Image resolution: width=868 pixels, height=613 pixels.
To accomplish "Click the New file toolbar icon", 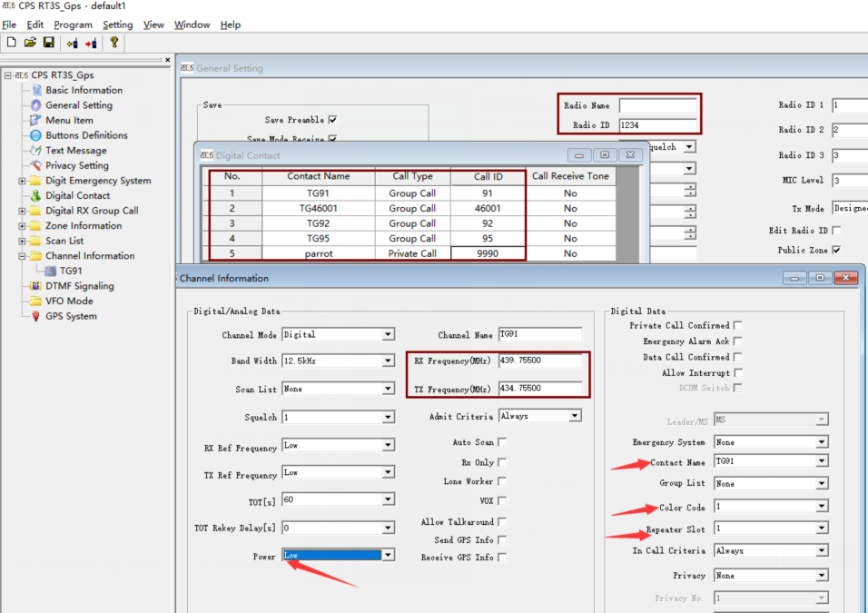I will coord(11,43).
